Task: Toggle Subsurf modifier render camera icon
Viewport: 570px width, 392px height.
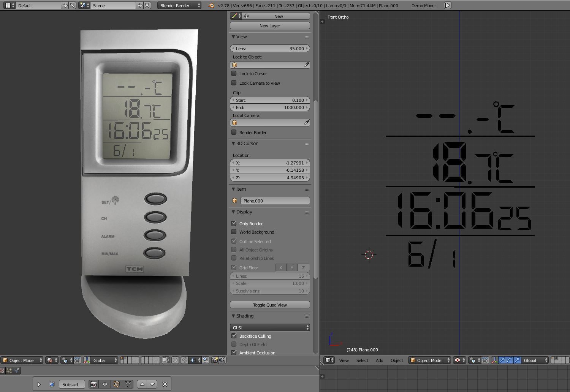Action: pyautogui.click(x=93, y=384)
